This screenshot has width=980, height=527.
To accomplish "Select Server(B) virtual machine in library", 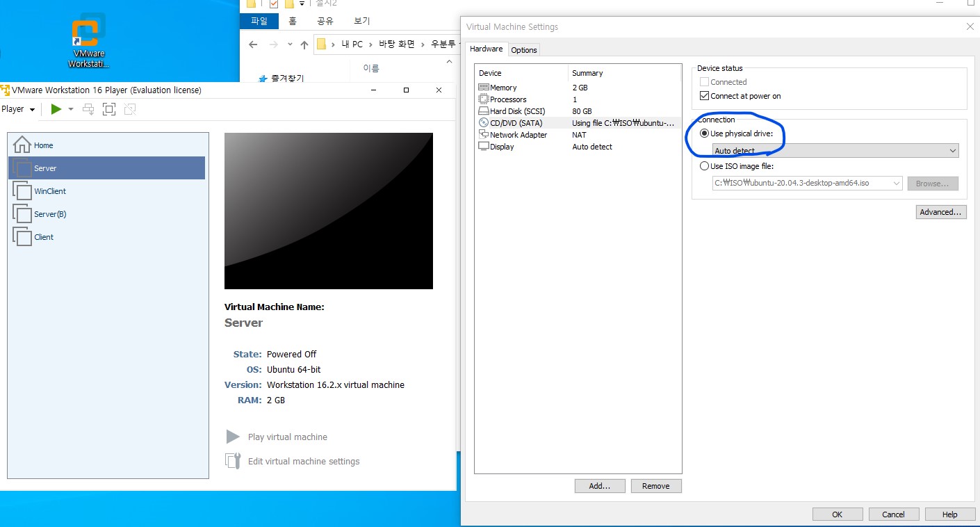I will [x=106, y=214].
